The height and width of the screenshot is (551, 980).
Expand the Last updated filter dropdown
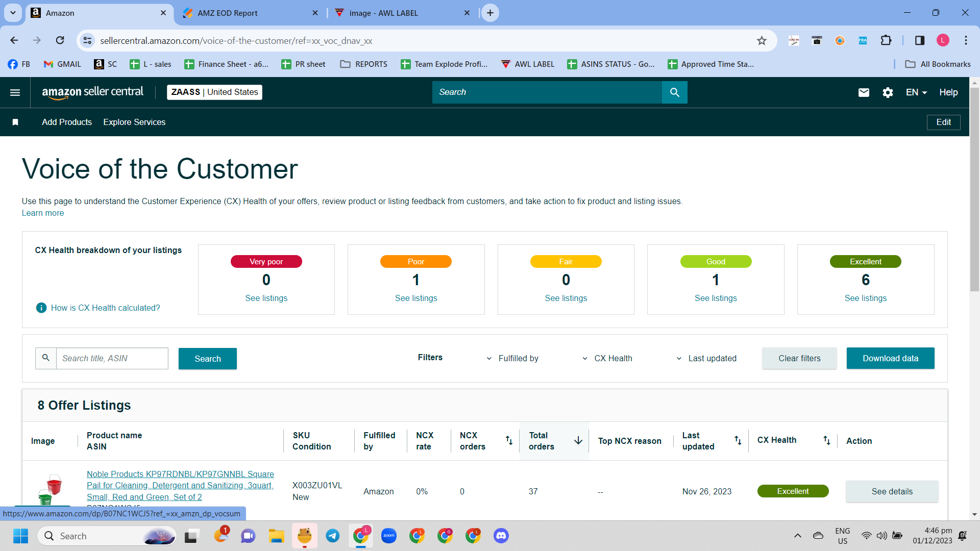coord(706,358)
